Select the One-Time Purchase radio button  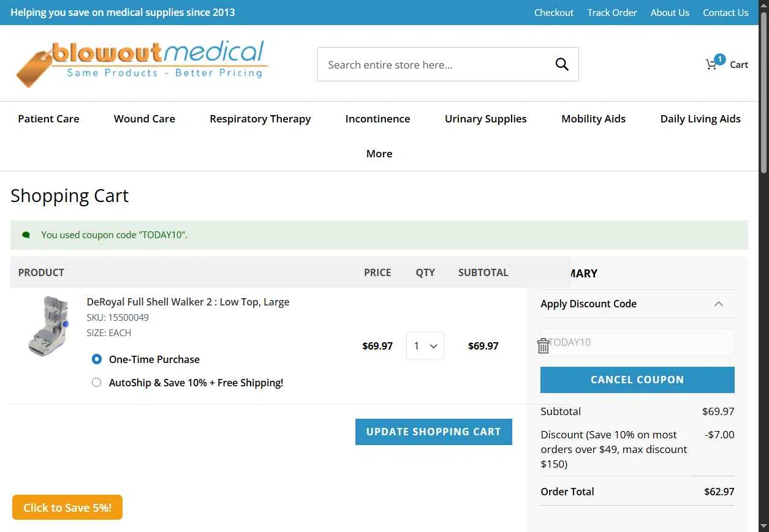point(96,359)
